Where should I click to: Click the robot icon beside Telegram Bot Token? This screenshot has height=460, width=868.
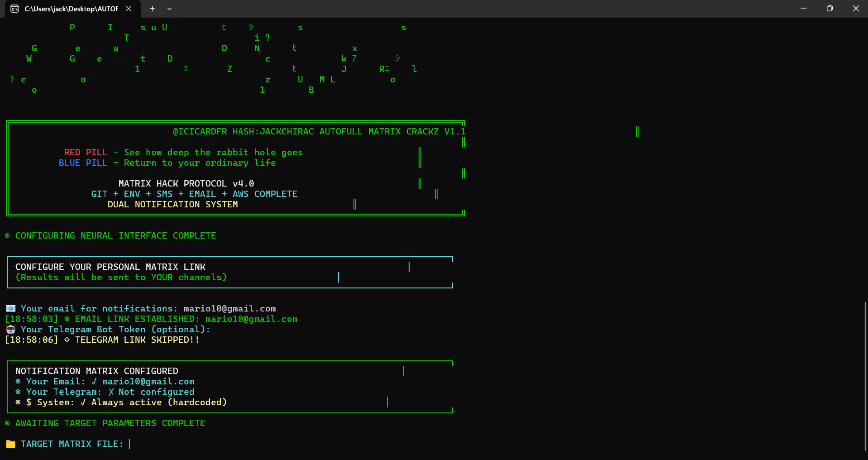10,329
